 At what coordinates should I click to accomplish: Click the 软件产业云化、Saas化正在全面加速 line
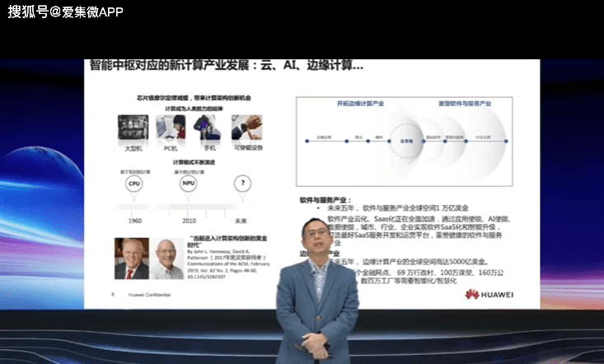pyautogui.click(x=419, y=219)
